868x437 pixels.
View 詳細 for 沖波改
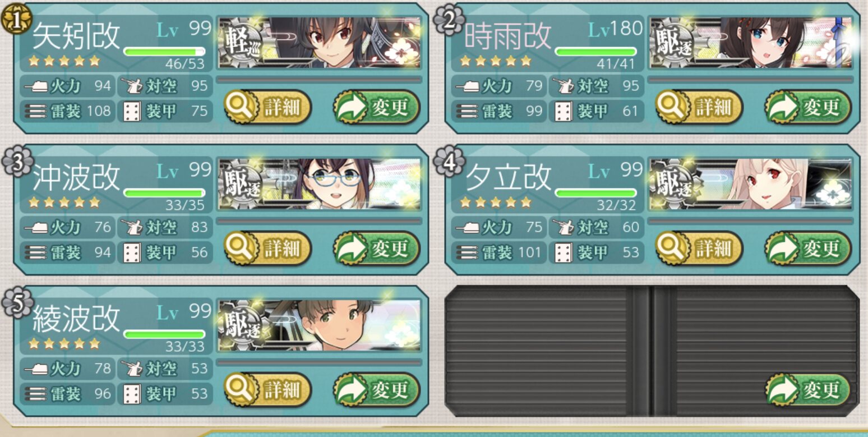[268, 248]
